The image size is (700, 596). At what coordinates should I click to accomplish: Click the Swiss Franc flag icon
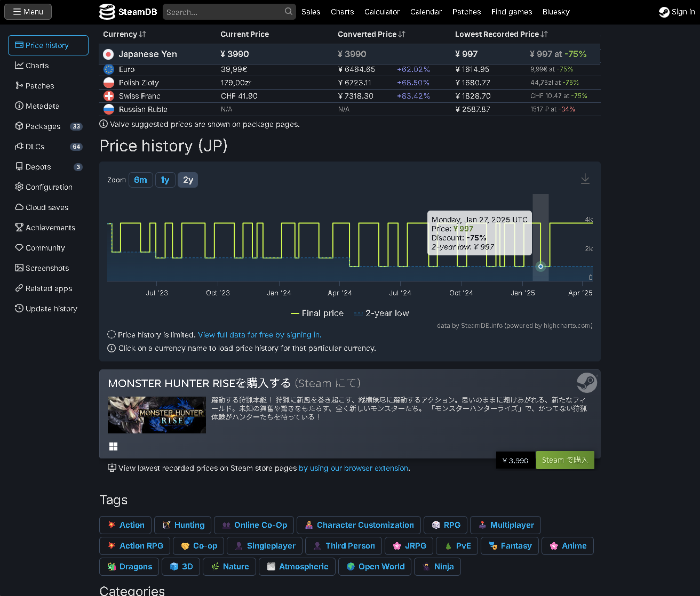coord(109,96)
